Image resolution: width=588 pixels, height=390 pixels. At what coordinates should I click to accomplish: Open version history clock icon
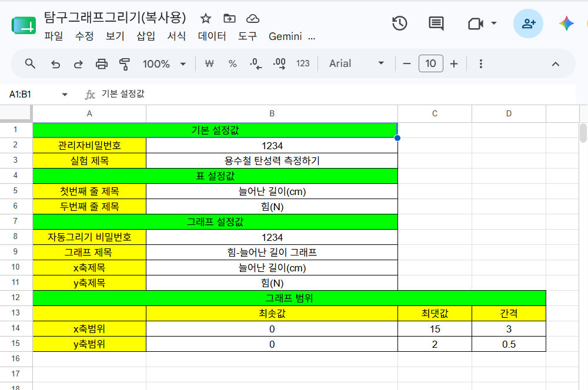click(x=400, y=23)
